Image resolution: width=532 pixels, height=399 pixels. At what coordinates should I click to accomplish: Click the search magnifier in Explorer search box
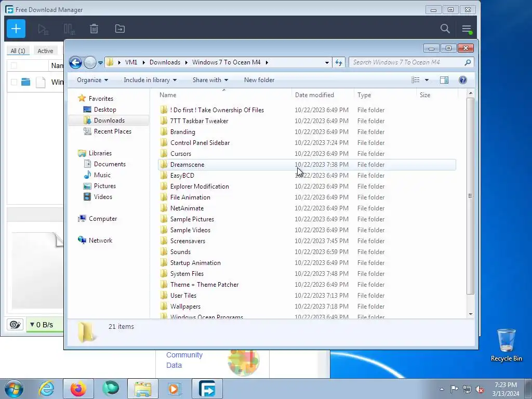(x=468, y=62)
